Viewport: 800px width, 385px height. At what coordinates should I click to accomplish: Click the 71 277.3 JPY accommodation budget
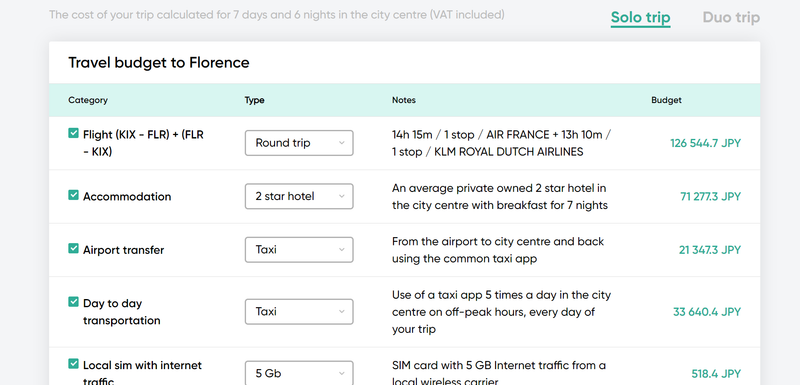click(x=710, y=197)
